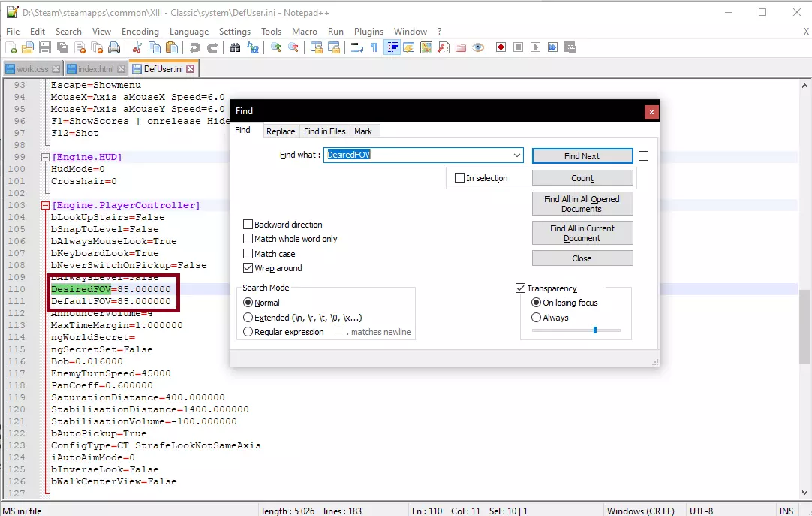Image resolution: width=812 pixels, height=516 pixels.
Task: Adjust the transparency slider handle
Action: 595,330
